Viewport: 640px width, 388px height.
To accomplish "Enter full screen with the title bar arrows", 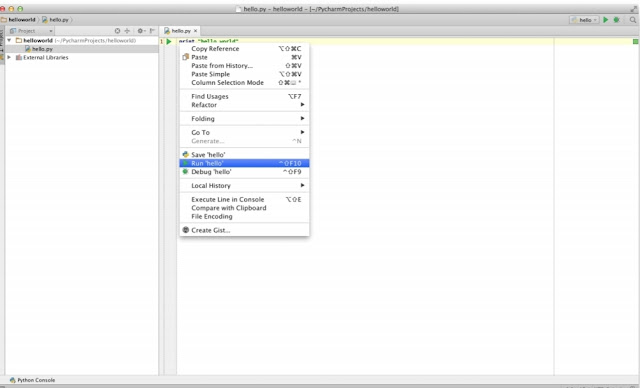I will click(633, 9).
